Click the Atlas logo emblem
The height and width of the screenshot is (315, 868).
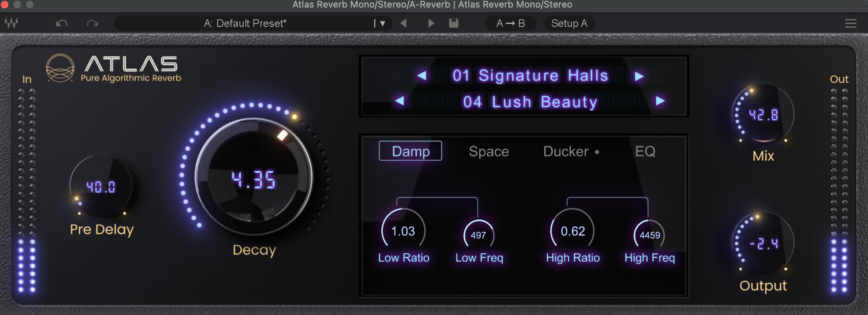(60, 68)
